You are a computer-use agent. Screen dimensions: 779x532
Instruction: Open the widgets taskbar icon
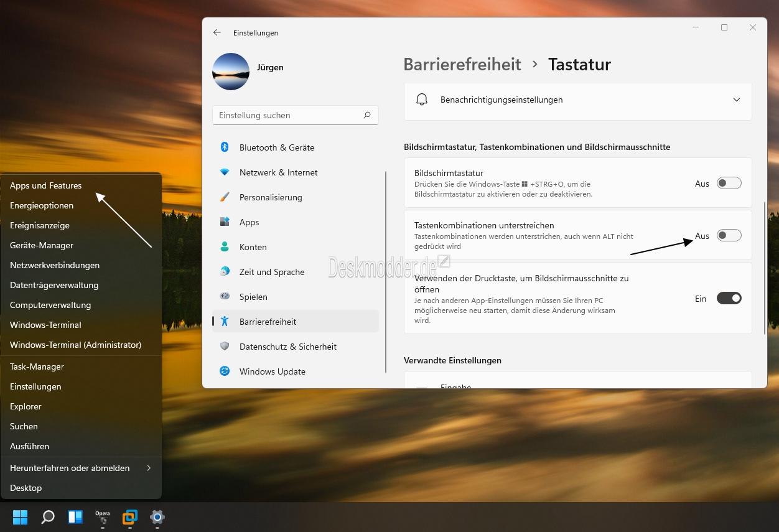[75, 516]
